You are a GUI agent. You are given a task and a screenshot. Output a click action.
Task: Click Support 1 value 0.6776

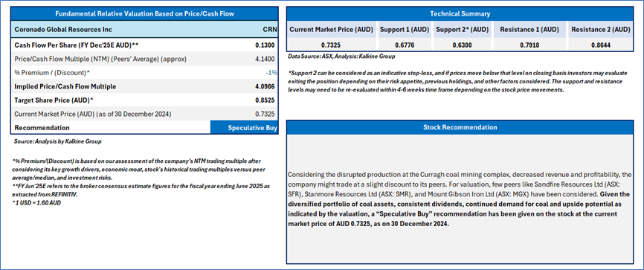(405, 45)
